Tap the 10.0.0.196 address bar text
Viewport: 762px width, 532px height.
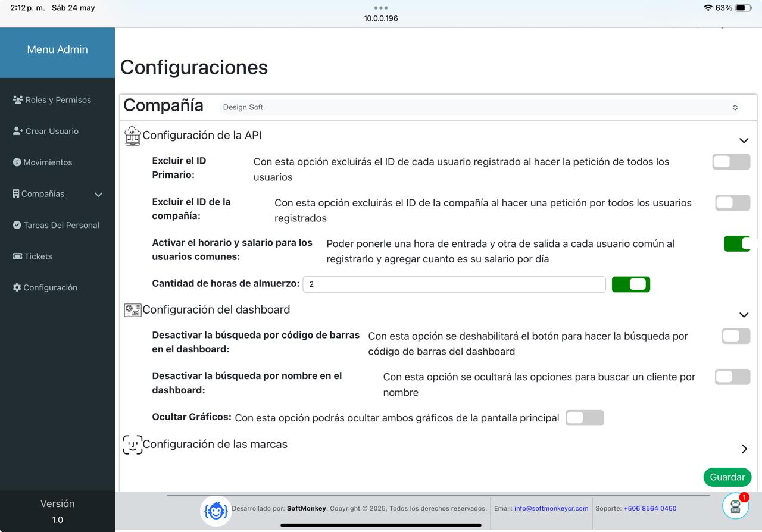tap(381, 18)
